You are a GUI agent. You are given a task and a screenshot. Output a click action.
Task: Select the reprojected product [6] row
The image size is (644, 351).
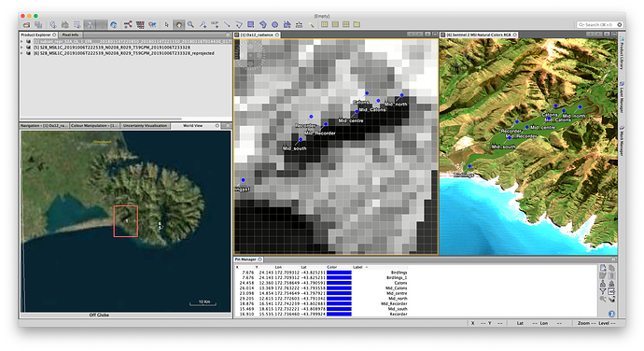tap(123, 53)
